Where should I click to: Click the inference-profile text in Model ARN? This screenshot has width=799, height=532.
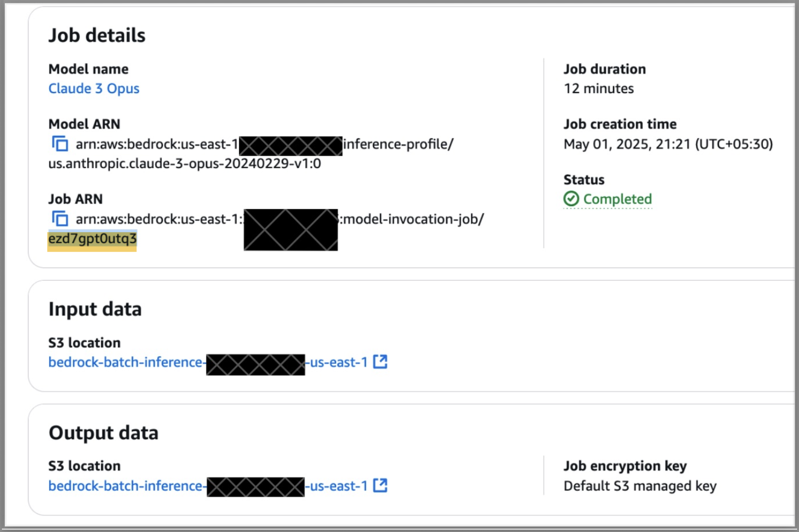pyautogui.click(x=398, y=144)
